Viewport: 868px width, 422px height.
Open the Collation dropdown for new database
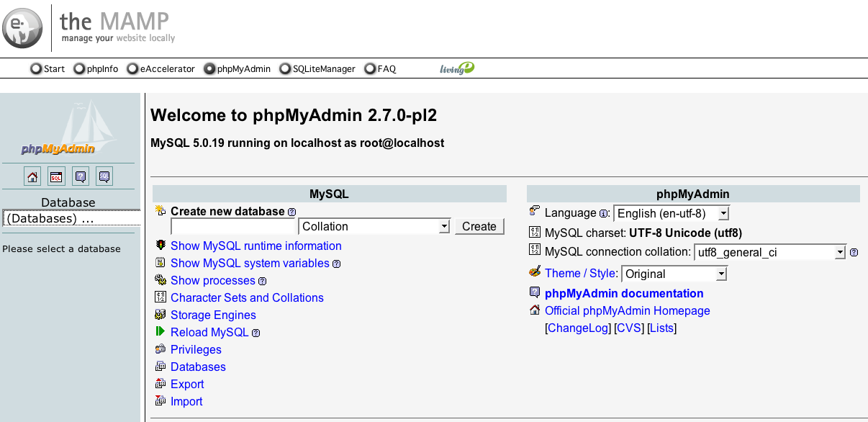[x=375, y=226]
